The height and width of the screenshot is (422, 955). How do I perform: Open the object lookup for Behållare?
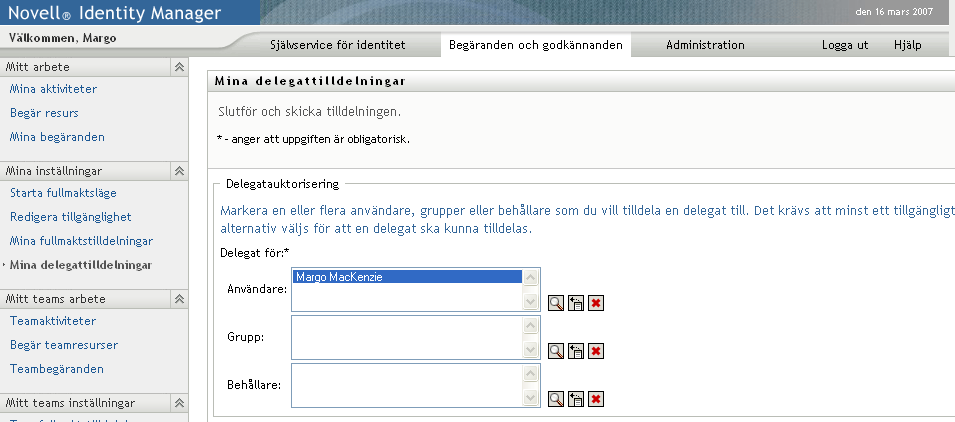[x=555, y=399]
